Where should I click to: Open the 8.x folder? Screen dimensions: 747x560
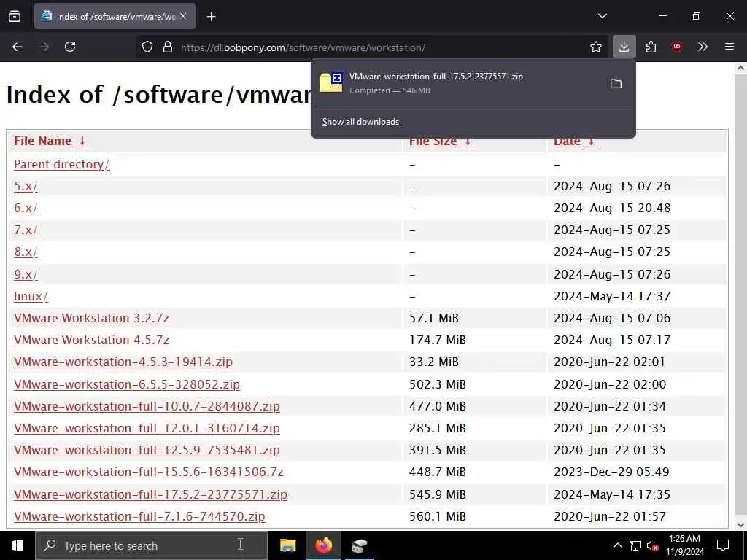point(26,252)
